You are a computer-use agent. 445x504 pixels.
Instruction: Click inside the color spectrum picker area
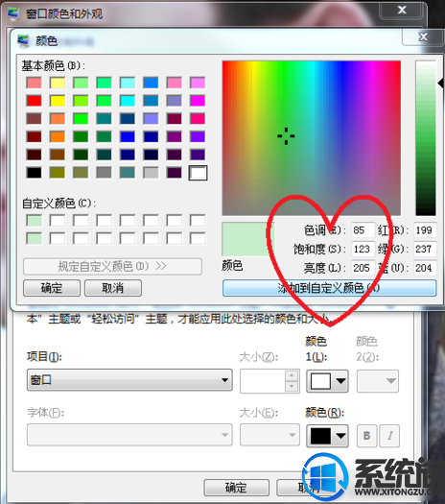point(312,138)
